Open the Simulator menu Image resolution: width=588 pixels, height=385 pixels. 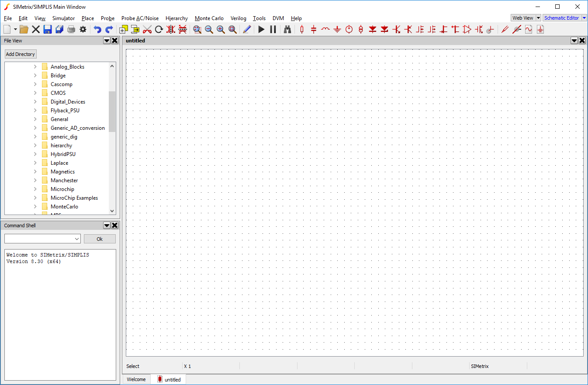pyautogui.click(x=63, y=18)
